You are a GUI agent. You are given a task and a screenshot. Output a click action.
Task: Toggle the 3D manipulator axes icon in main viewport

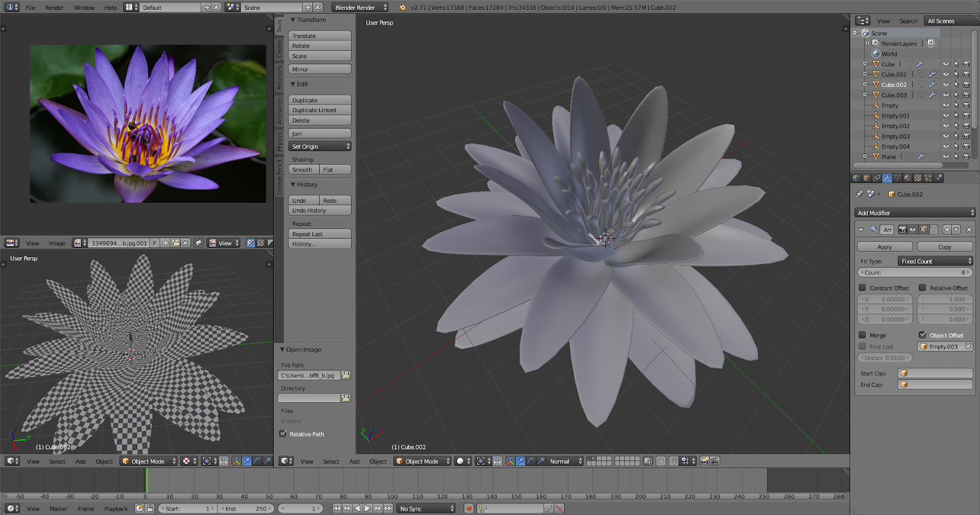[x=510, y=461]
